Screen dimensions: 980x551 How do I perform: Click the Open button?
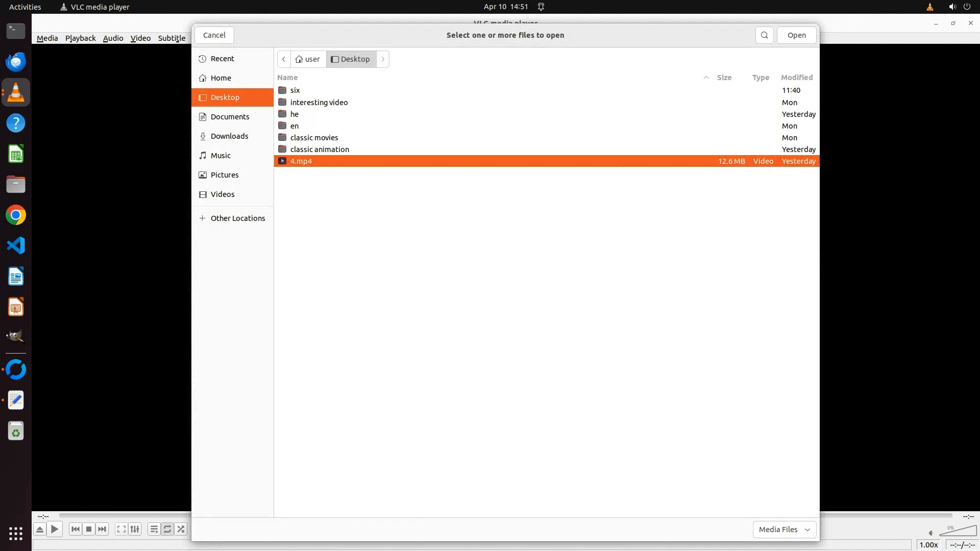pos(796,35)
